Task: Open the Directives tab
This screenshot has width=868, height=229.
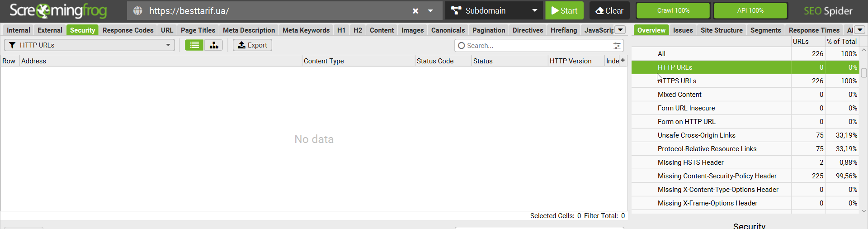Action: coord(528,30)
